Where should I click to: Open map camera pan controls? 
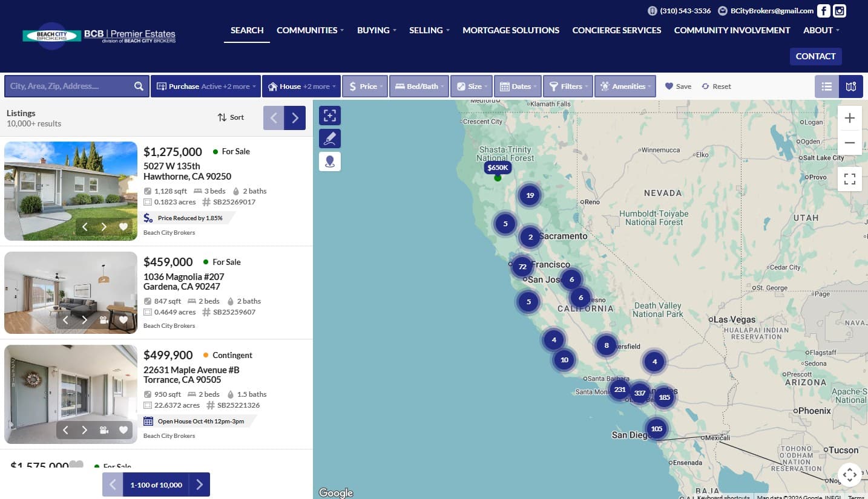click(849, 475)
